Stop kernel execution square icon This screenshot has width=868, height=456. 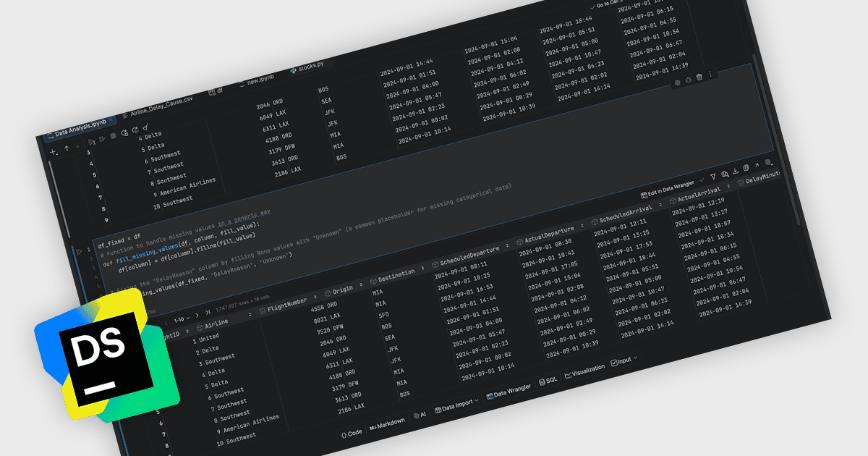pos(113,136)
